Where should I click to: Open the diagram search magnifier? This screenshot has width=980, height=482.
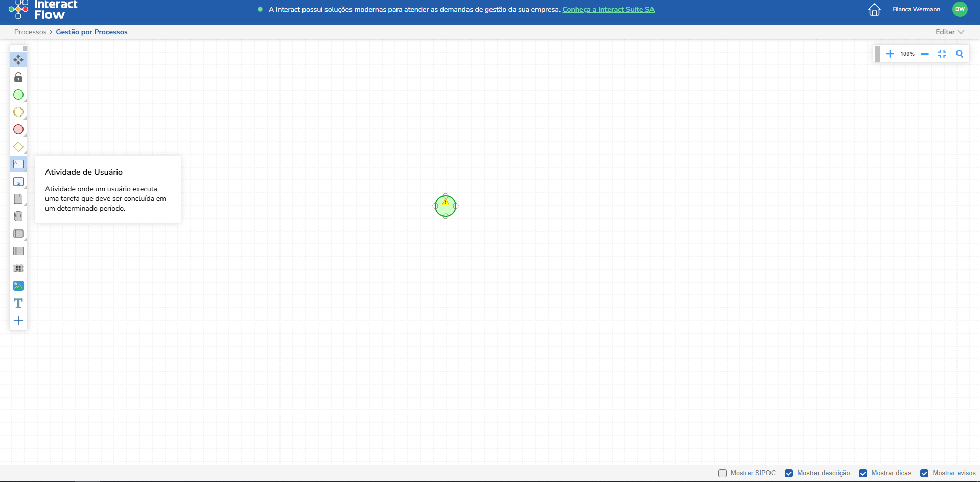coord(960,54)
